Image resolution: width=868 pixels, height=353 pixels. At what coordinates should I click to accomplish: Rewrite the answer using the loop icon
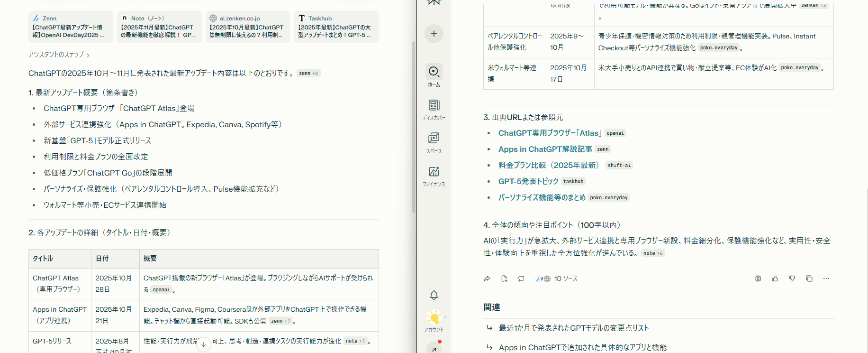click(521, 279)
